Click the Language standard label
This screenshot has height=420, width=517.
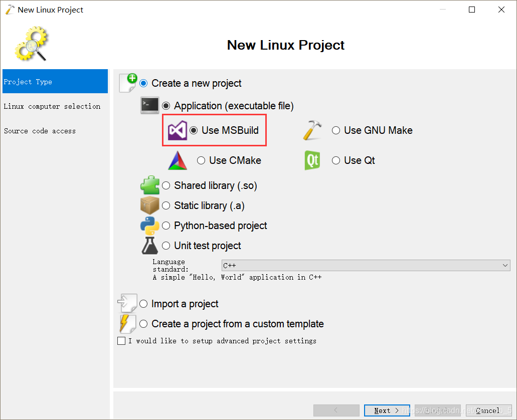170,266
